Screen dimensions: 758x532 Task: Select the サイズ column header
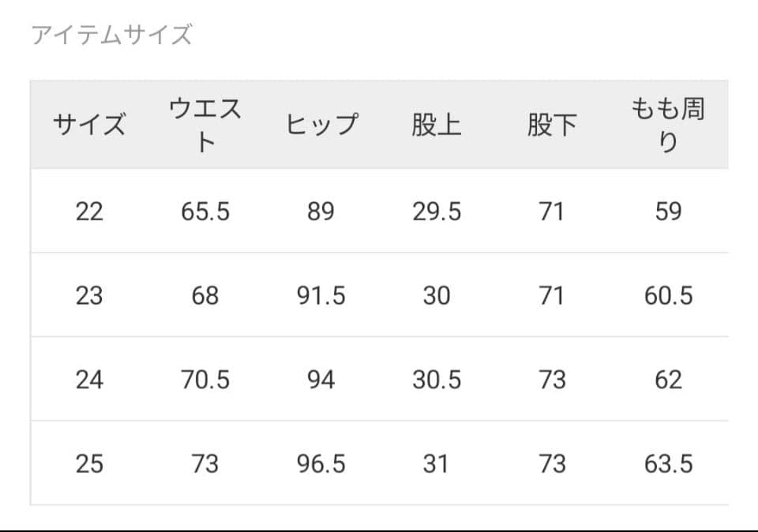(x=89, y=125)
